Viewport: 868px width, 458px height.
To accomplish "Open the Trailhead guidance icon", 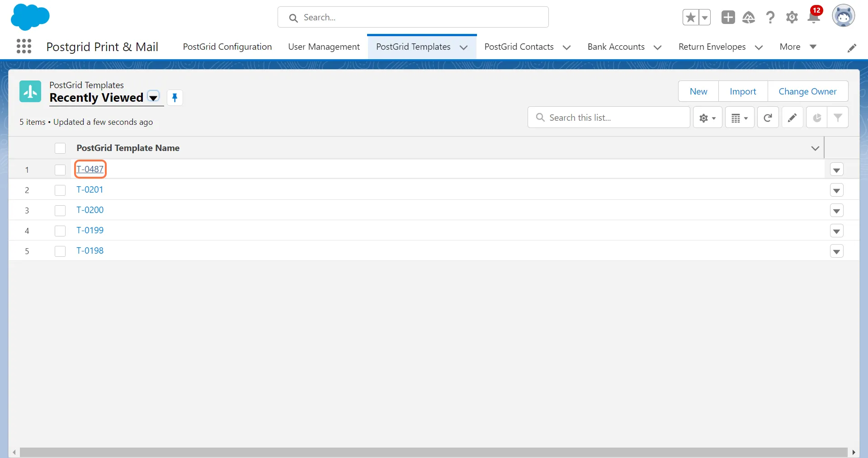I will click(x=749, y=17).
